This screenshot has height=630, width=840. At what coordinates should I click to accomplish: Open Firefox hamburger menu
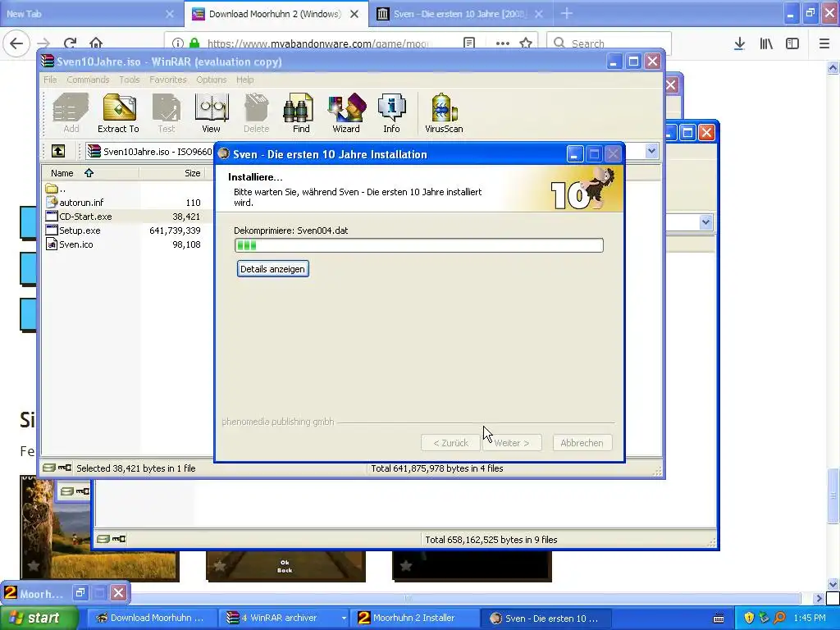point(824,43)
